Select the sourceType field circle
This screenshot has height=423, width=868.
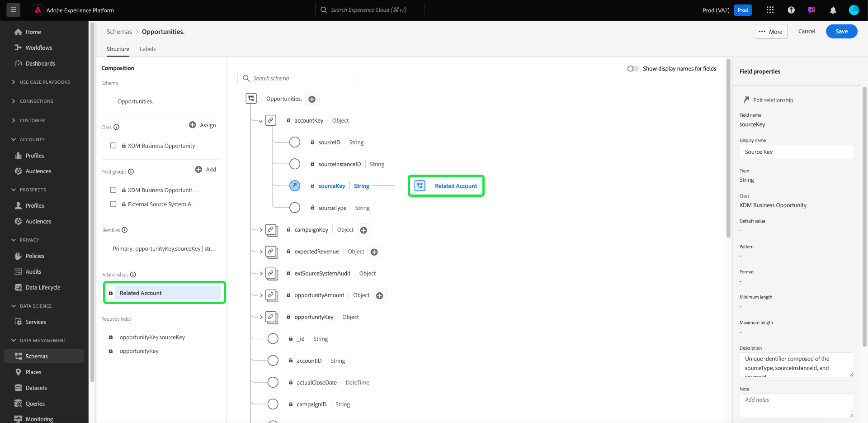295,208
